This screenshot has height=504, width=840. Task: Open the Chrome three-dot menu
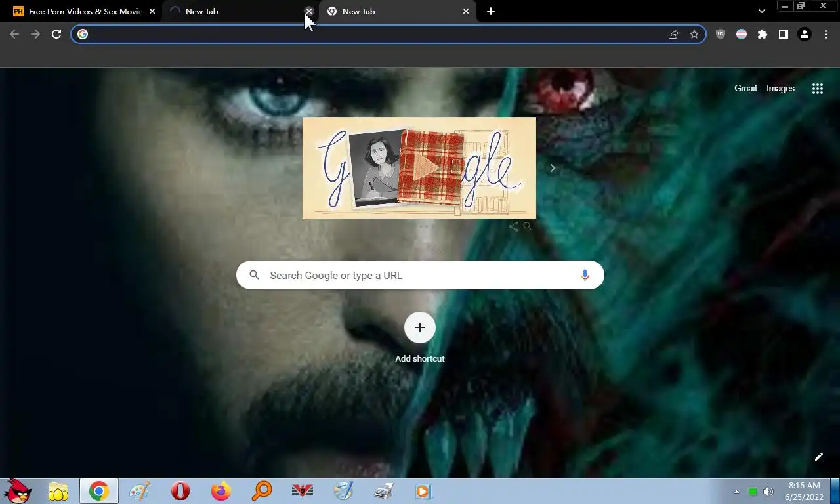[x=826, y=34]
